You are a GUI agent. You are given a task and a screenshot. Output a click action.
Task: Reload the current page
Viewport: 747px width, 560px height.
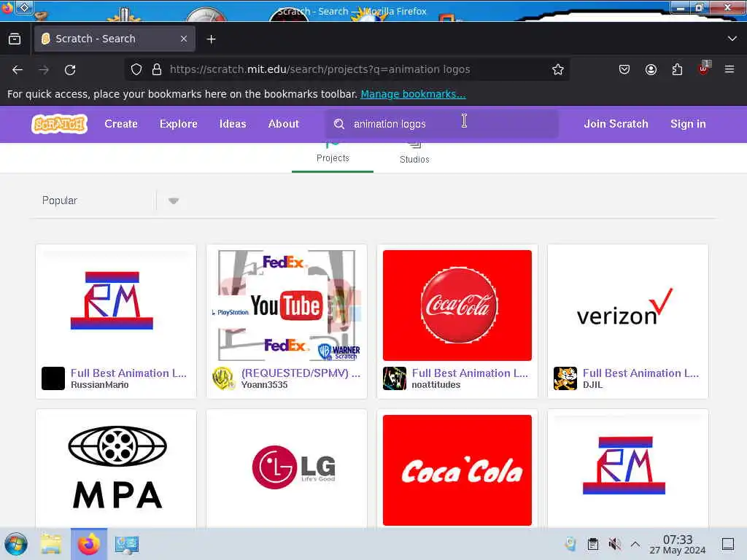point(70,69)
